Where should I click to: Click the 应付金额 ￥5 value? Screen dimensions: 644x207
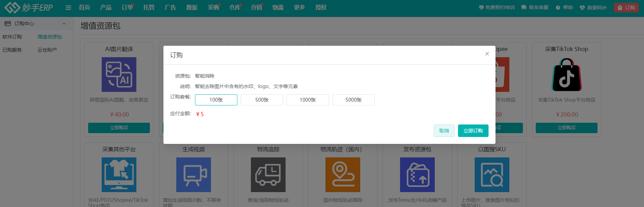pyautogui.click(x=200, y=114)
